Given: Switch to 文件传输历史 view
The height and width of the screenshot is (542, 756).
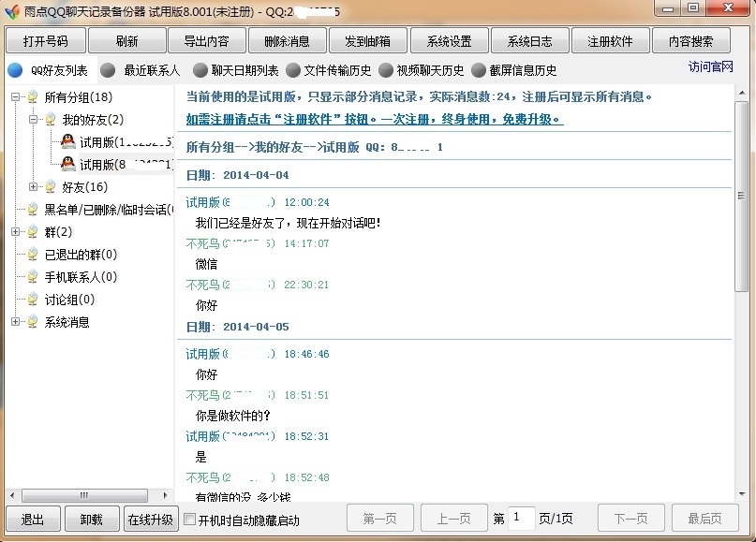Looking at the screenshot, I should 293,70.
